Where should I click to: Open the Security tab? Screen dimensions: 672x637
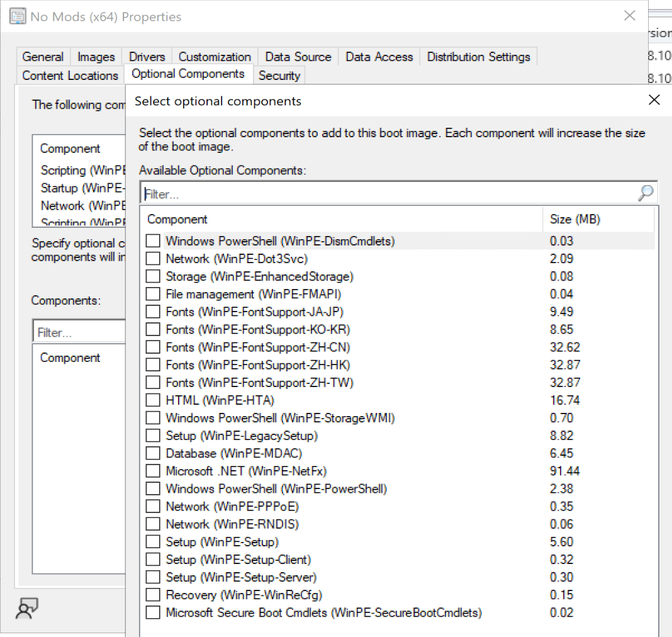(x=279, y=75)
